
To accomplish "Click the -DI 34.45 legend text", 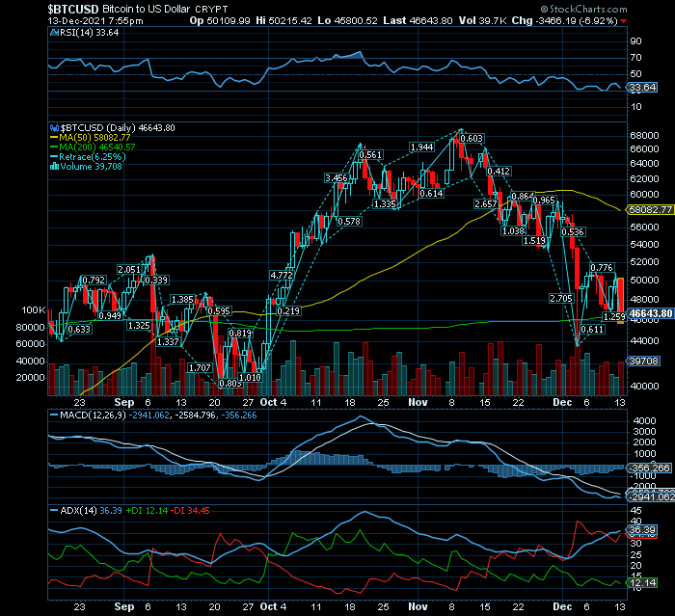I will (190, 511).
